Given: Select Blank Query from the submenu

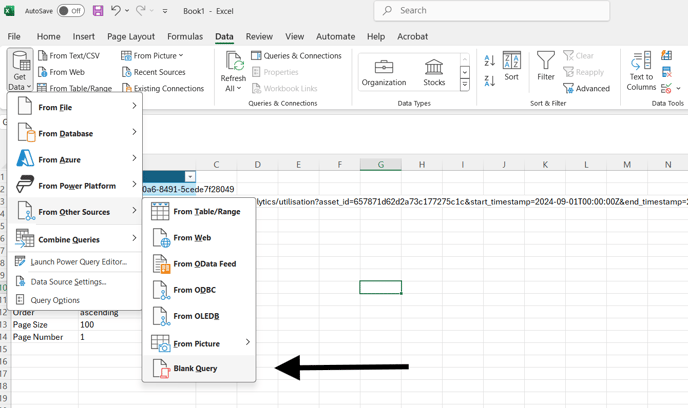Looking at the screenshot, I should 195,368.
